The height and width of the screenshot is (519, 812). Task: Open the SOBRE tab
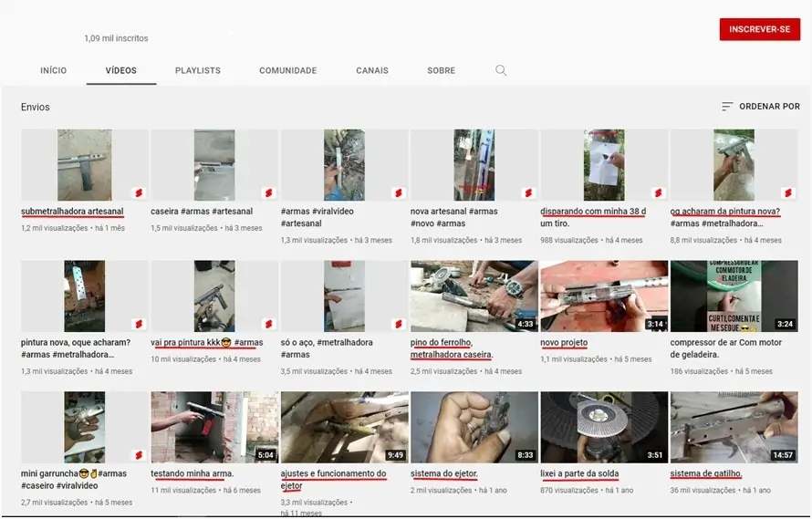pyautogui.click(x=442, y=70)
